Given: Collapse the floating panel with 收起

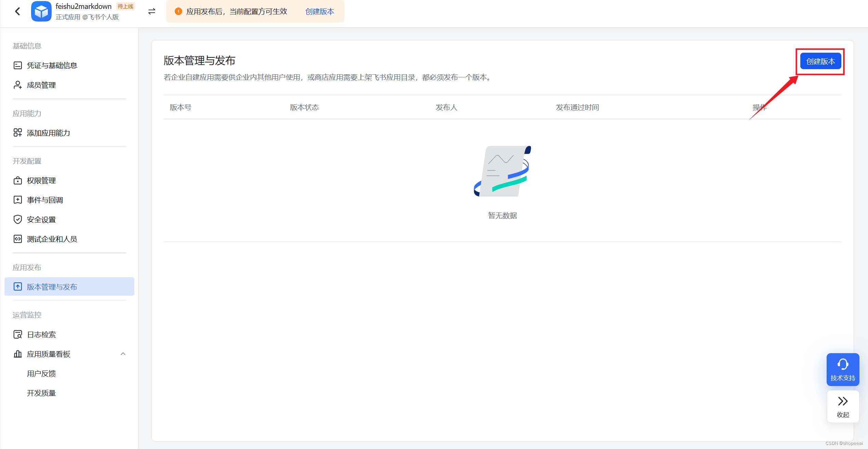Looking at the screenshot, I should (x=843, y=407).
